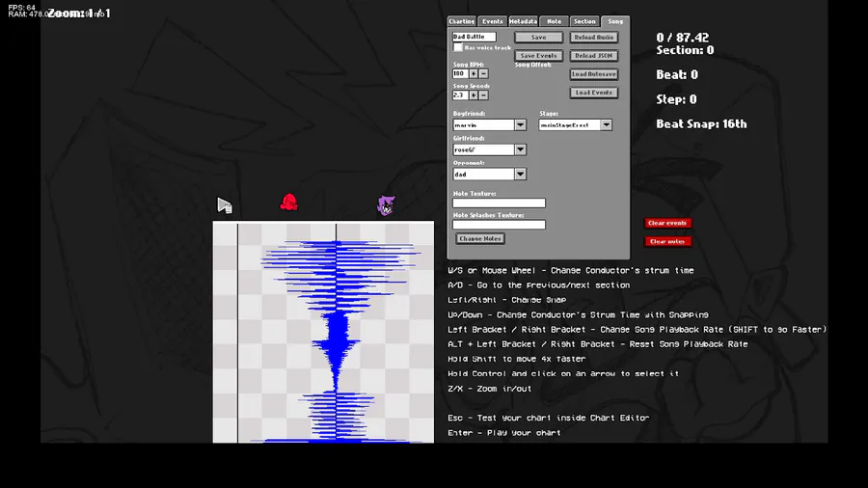Image resolution: width=868 pixels, height=488 pixels.
Task: Decrease the Song BPM with minus
Action: [483, 73]
